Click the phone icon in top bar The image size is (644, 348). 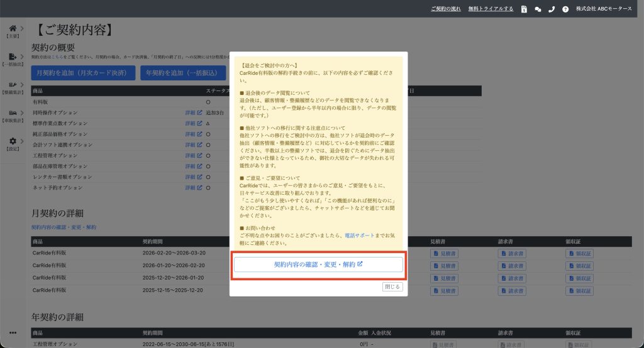tap(552, 9)
